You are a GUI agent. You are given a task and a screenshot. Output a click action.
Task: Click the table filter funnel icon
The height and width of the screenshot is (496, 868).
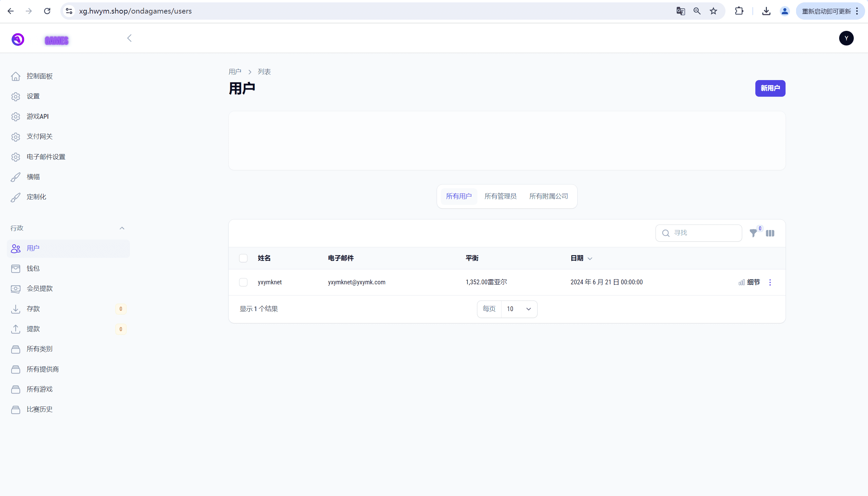tap(753, 233)
